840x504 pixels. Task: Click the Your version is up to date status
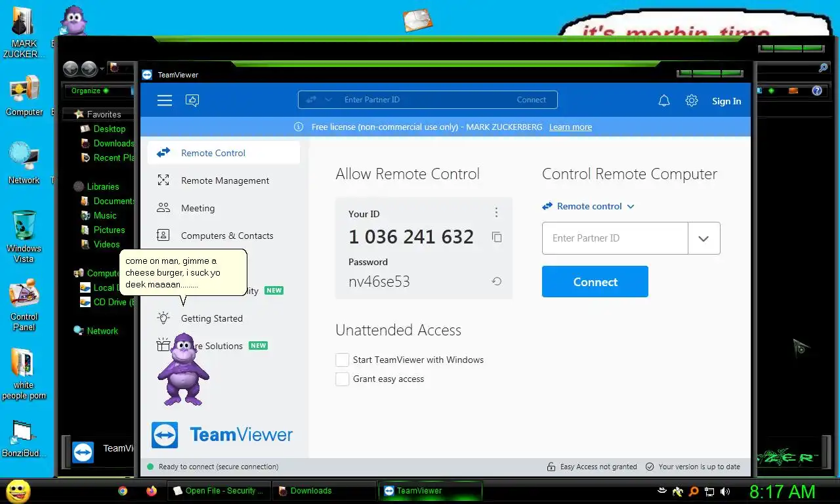click(693, 467)
